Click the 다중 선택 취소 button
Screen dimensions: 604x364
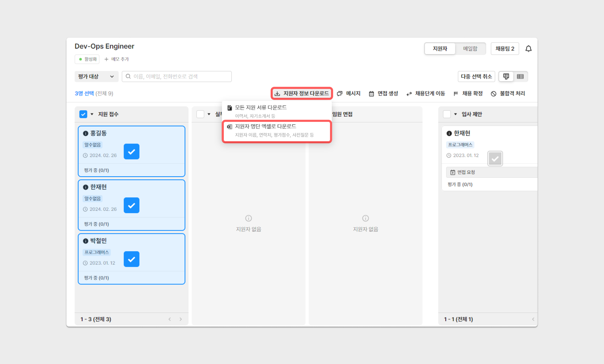tap(476, 76)
